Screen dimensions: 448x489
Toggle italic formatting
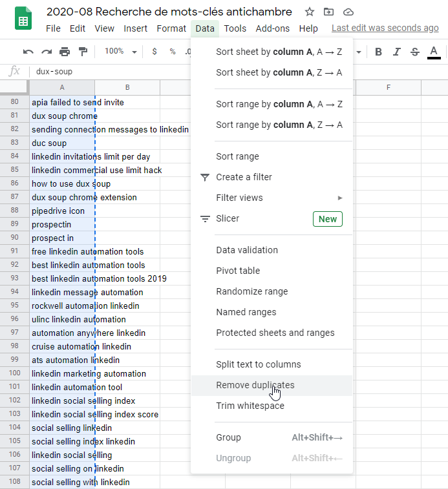[x=396, y=52]
